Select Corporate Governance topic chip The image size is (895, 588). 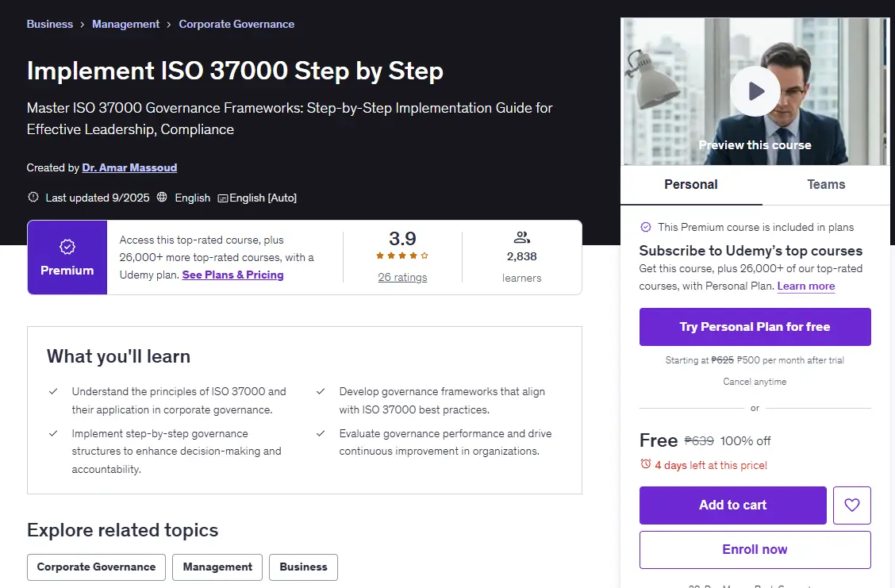coord(97,567)
